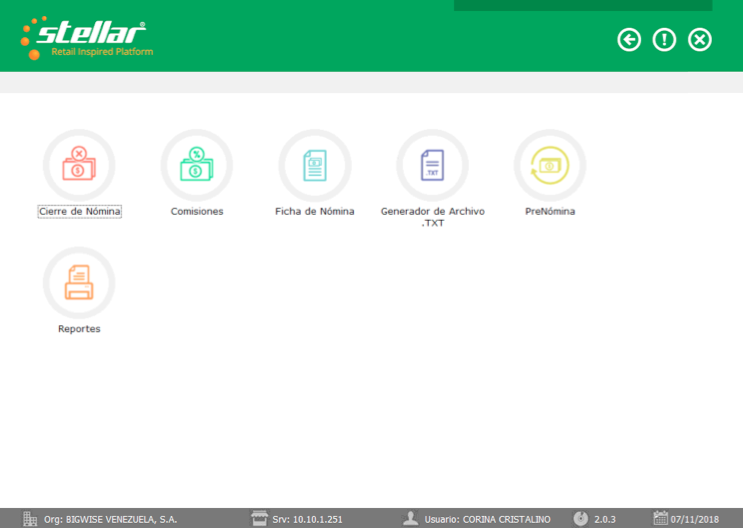Open the Cierre de Nómina module icon
Viewport: 743px width, 528px height.
point(79,165)
